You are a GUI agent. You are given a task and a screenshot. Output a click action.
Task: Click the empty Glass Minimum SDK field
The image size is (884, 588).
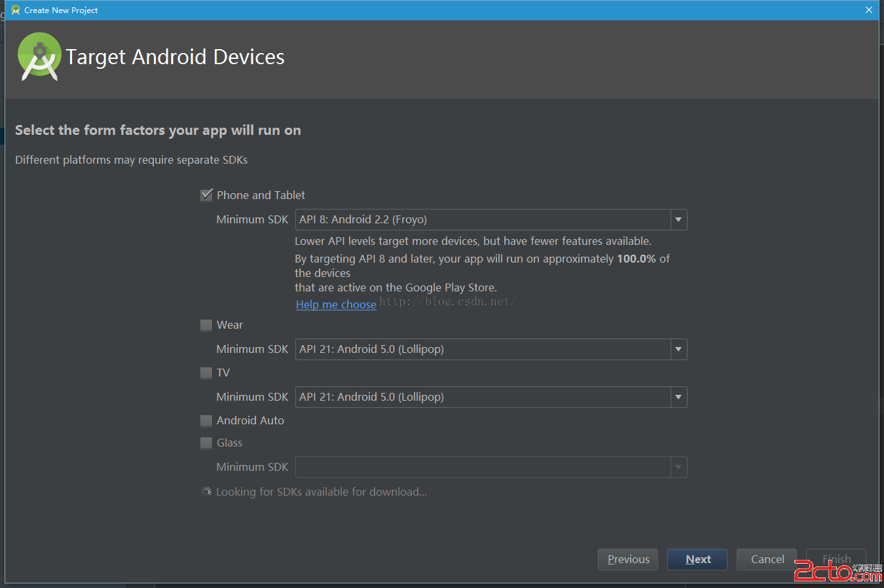click(x=483, y=468)
